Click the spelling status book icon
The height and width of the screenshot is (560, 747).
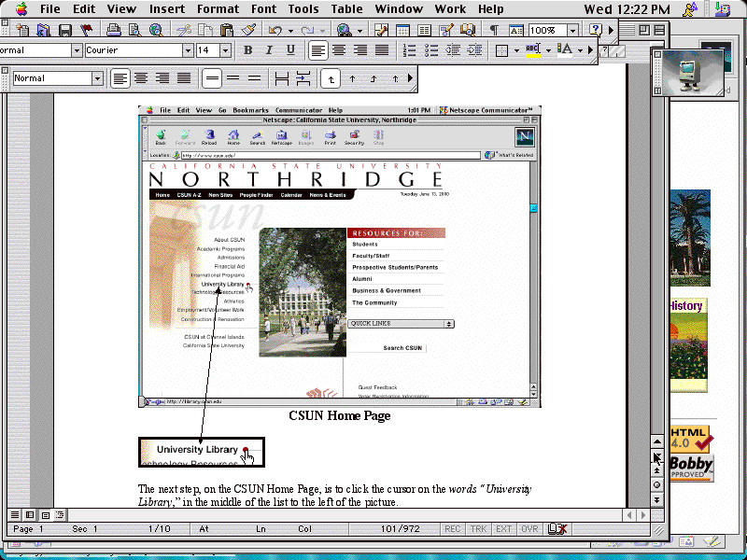557,528
